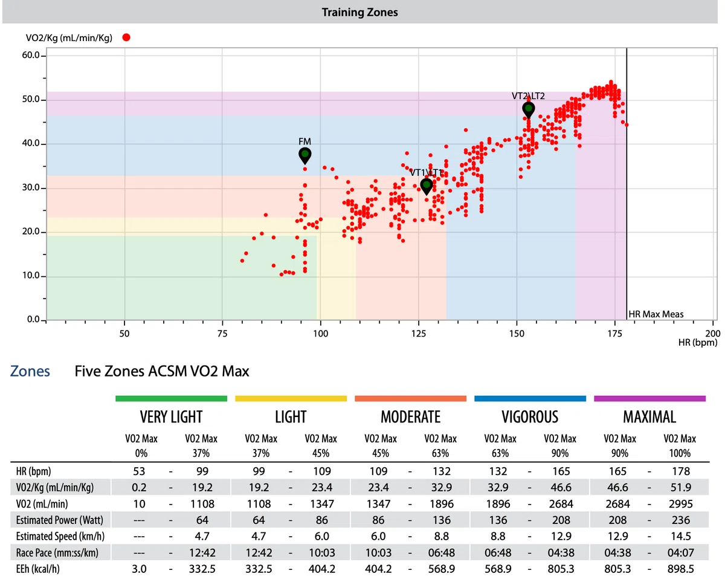Click the red dot legend symbol for VO2/Kg
The height and width of the screenshot is (588, 725).
click(x=126, y=37)
